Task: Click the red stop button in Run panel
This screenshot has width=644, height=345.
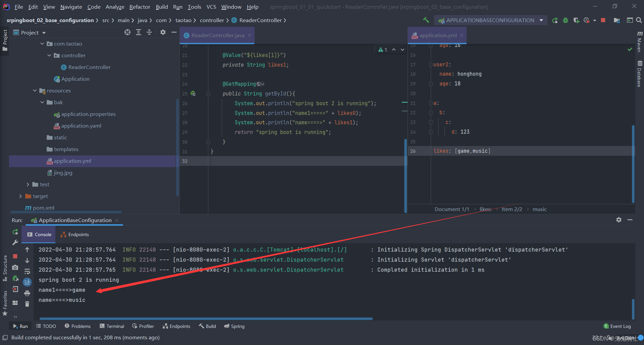Action: pos(15,256)
